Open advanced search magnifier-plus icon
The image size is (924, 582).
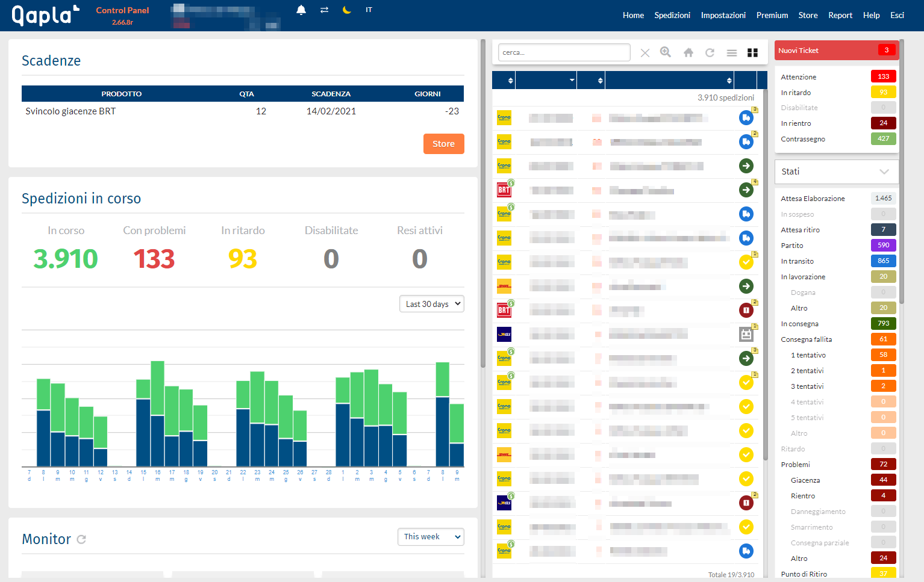(x=666, y=52)
